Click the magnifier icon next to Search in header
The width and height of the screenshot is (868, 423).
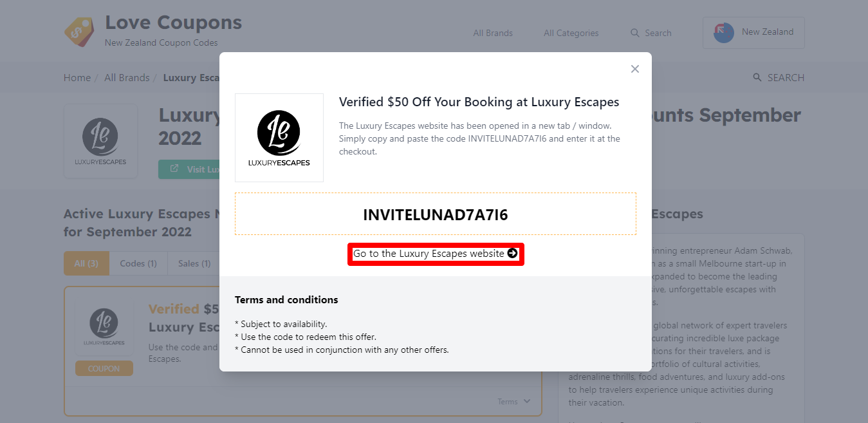point(635,33)
